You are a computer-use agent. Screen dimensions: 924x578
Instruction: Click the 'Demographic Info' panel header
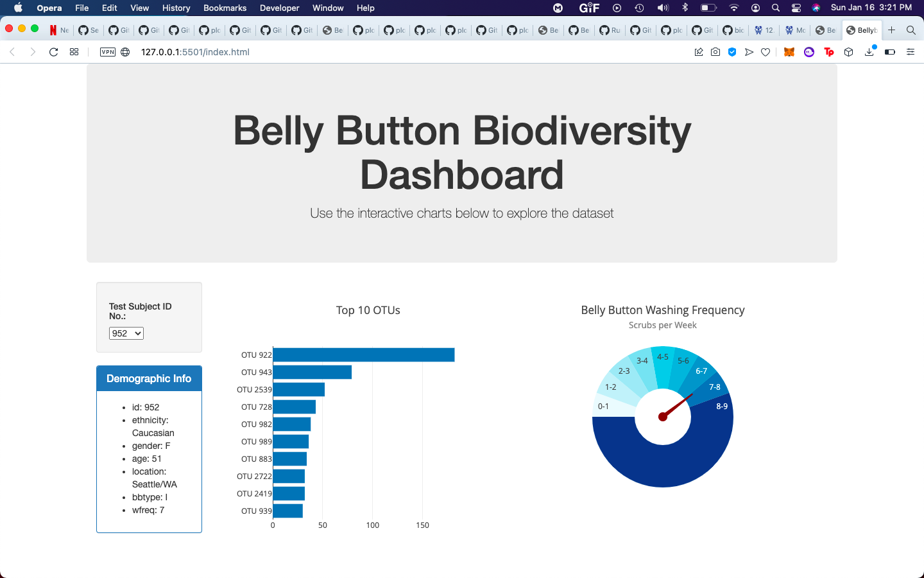pyautogui.click(x=149, y=378)
